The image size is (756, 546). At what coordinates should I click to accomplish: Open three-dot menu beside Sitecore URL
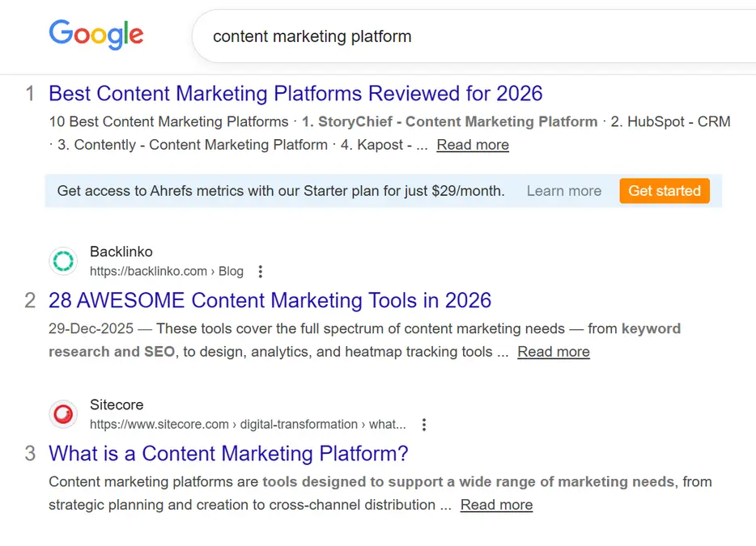click(x=423, y=425)
